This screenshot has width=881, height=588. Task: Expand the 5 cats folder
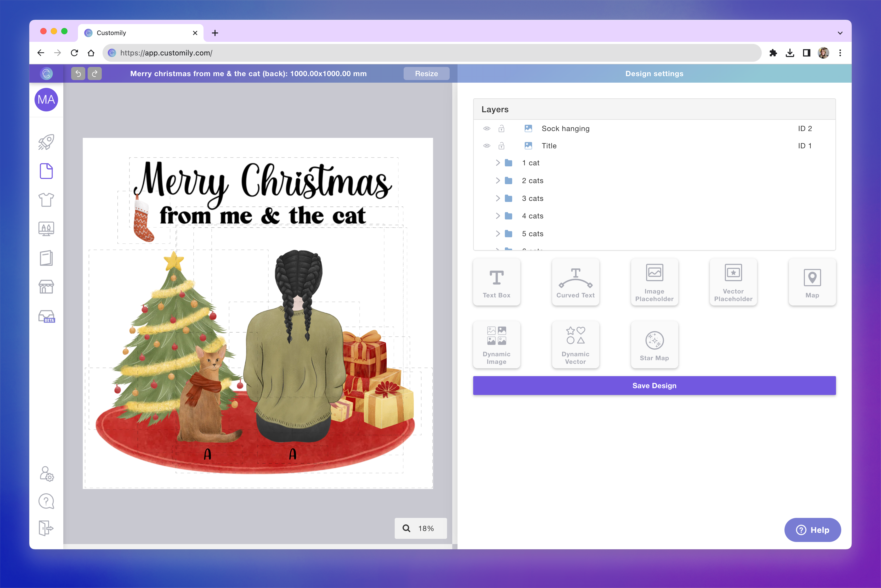pos(498,234)
